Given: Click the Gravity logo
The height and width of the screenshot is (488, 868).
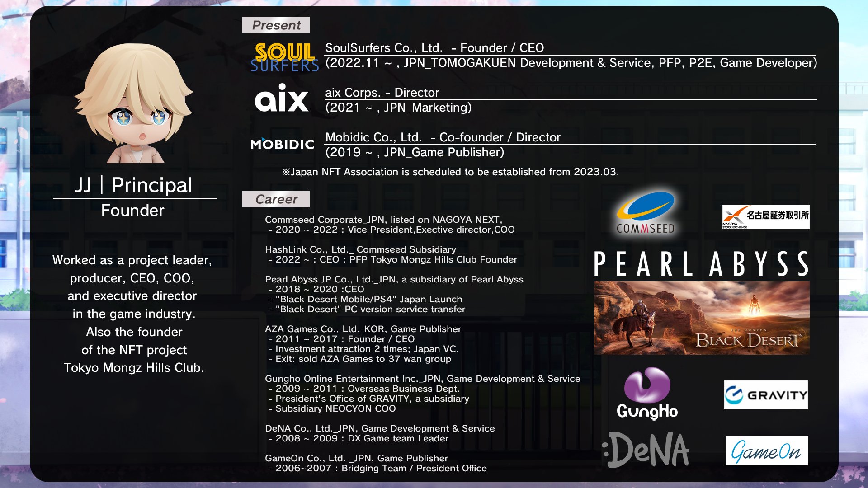Looking at the screenshot, I should click(x=765, y=395).
